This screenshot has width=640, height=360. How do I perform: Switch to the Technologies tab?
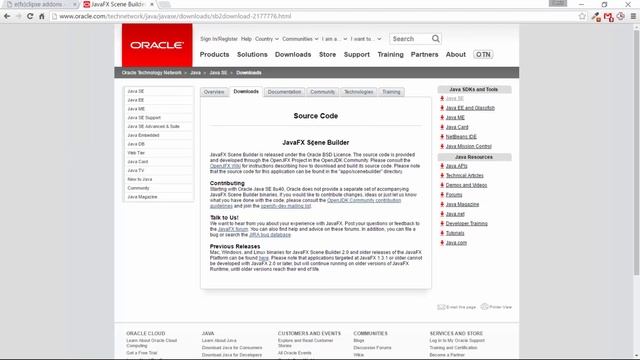click(358, 92)
